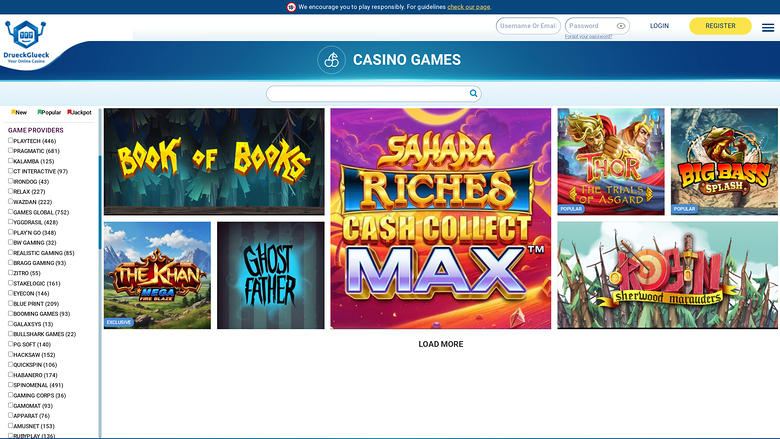
Task: Check the Play'n Go (348) provider
Action: 10,232
